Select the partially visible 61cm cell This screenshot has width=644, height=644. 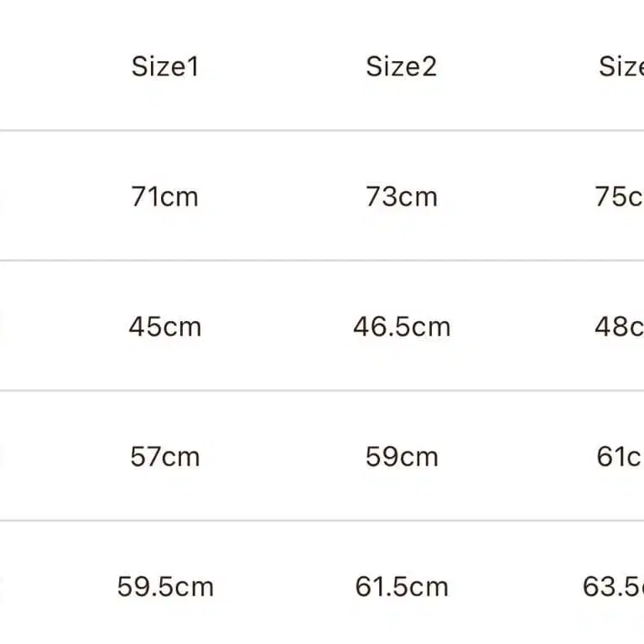(x=621, y=456)
